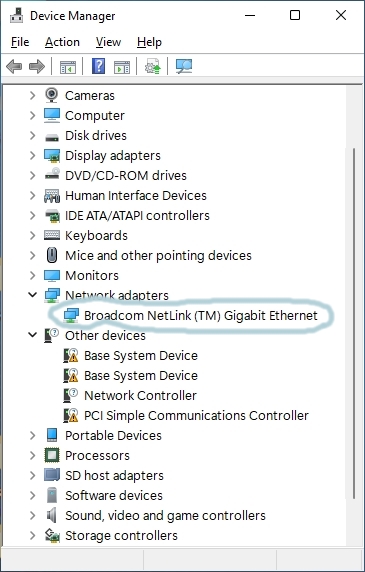365x572 pixels.
Task: Click the Sound, video and game controllers speaker icon
Action: click(51, 515)
